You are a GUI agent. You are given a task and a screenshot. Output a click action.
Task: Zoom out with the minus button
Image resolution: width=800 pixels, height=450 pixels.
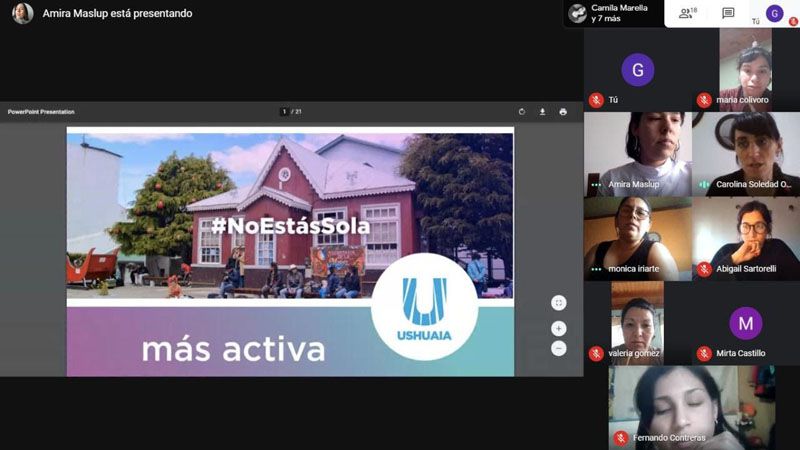[x=559, y=348]
